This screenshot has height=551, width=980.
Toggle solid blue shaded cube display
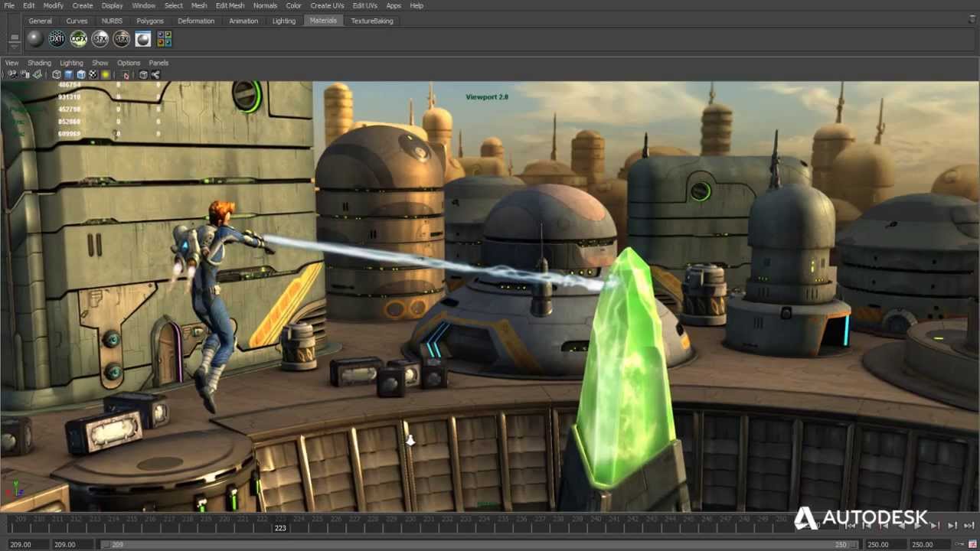[68, 74]
